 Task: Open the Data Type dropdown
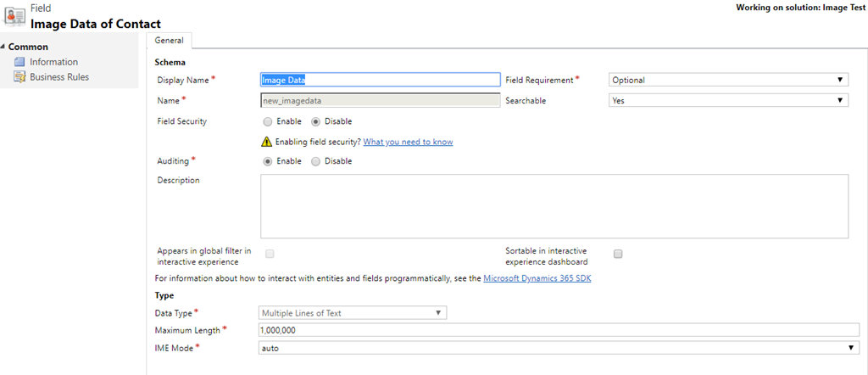[353, 313]
